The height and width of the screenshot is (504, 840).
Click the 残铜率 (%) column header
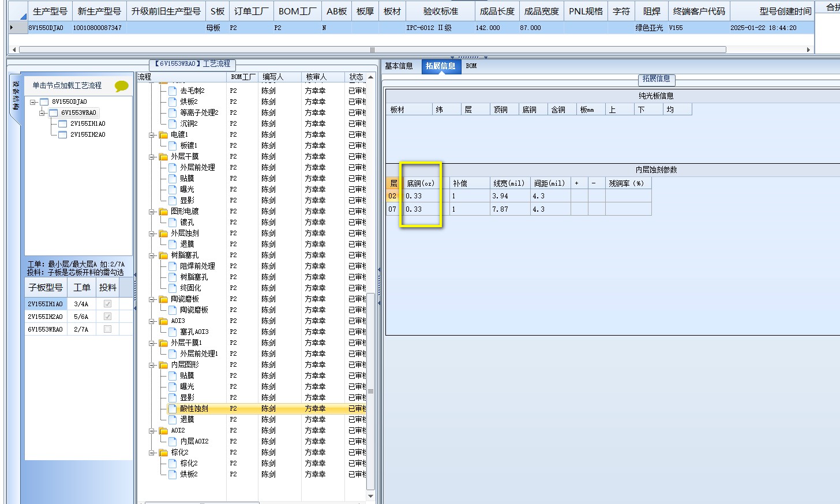pyautogui.click(x=628, y=183)
